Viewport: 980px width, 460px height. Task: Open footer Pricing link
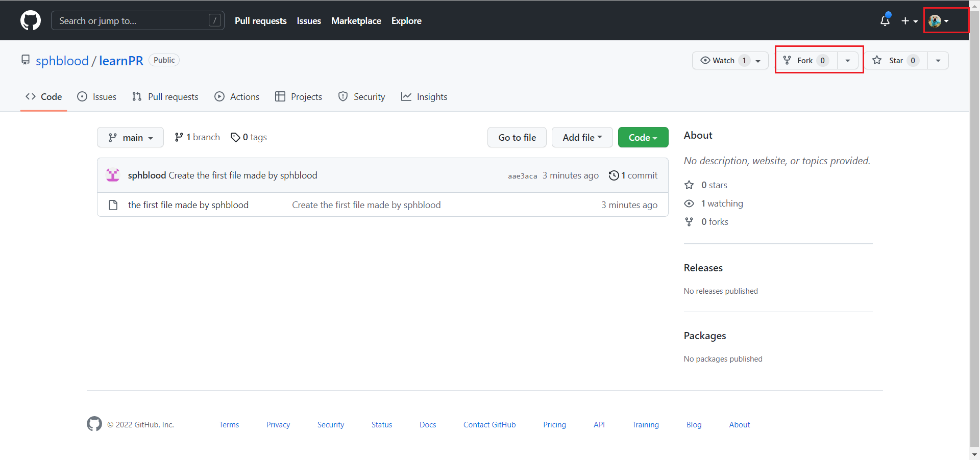(555, 425)
